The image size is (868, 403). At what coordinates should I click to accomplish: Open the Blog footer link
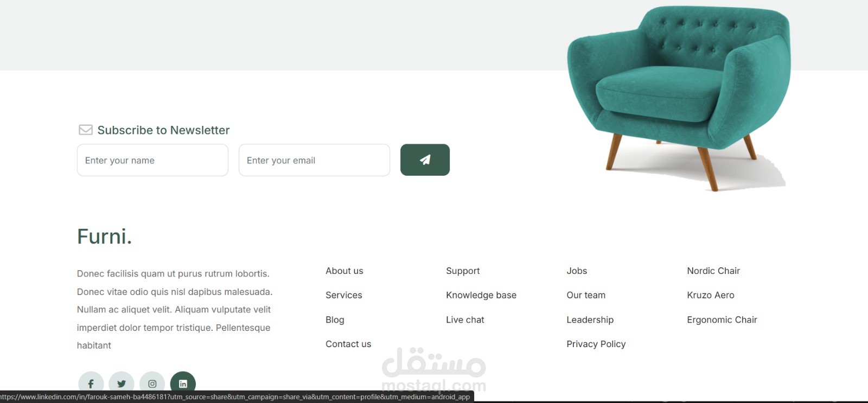(335, 320)
